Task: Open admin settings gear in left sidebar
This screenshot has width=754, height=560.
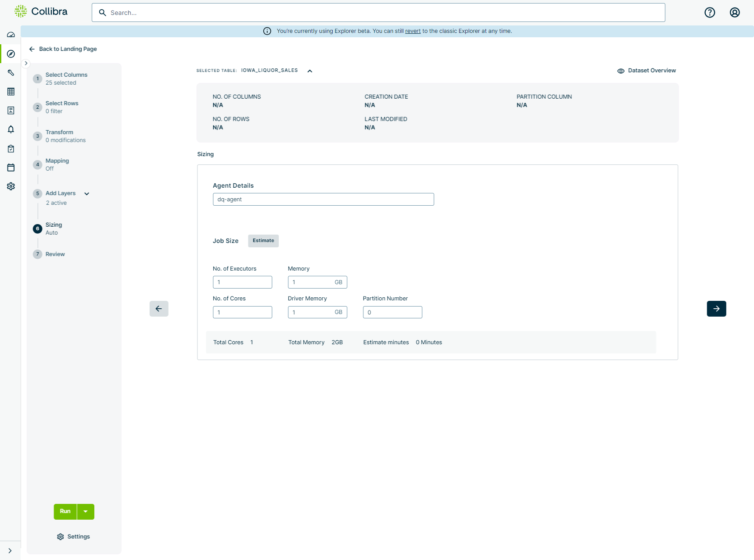Action: click(11, 186)
